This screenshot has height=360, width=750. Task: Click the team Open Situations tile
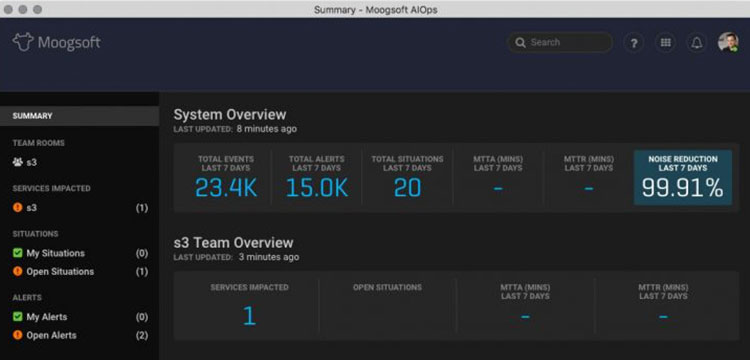pyautogui.click(x=387, y=306)
